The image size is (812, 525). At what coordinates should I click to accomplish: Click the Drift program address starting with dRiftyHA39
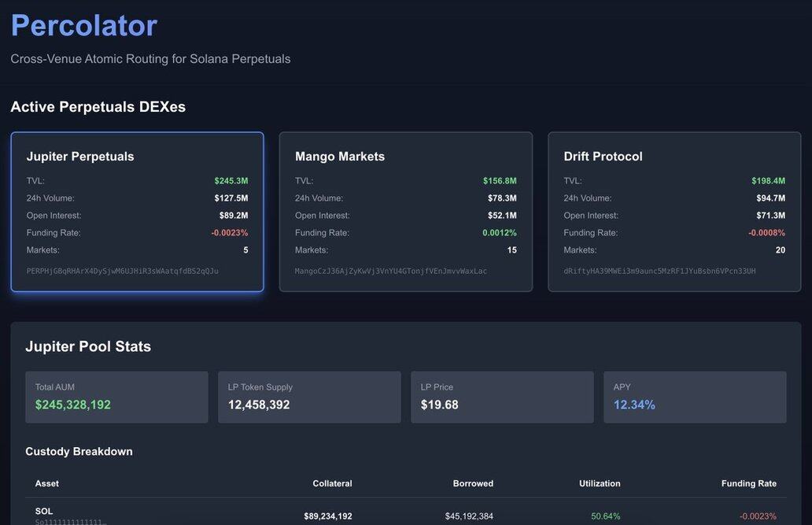[659, 271]
